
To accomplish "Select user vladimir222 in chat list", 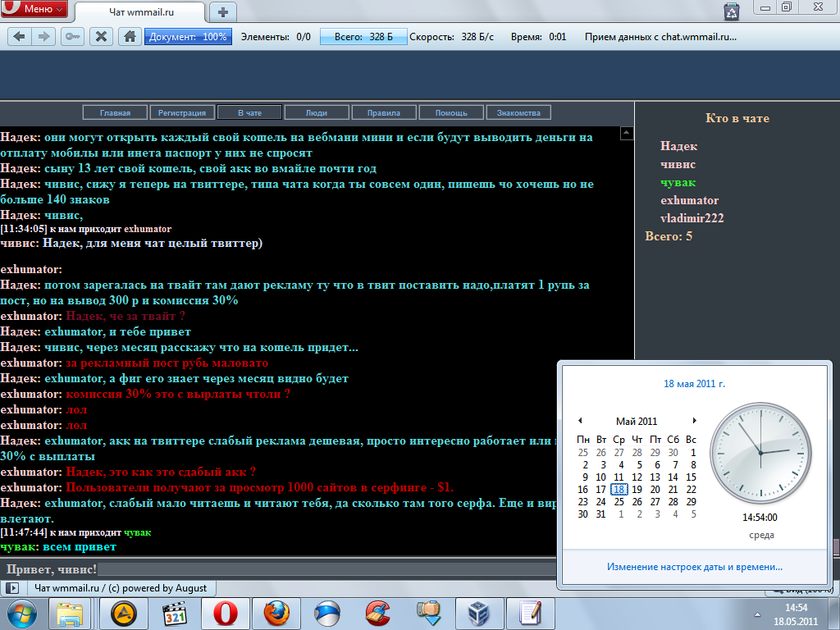I will (x=692, y=218).
